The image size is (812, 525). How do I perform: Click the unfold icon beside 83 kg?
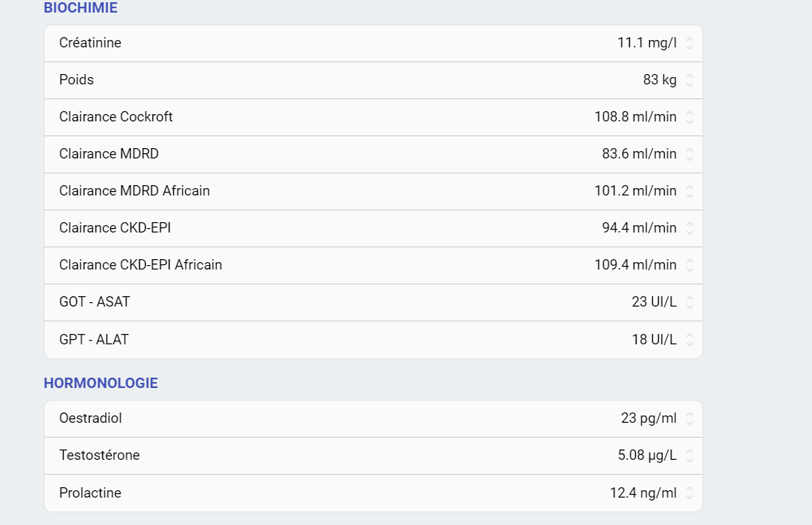point(689,80)
